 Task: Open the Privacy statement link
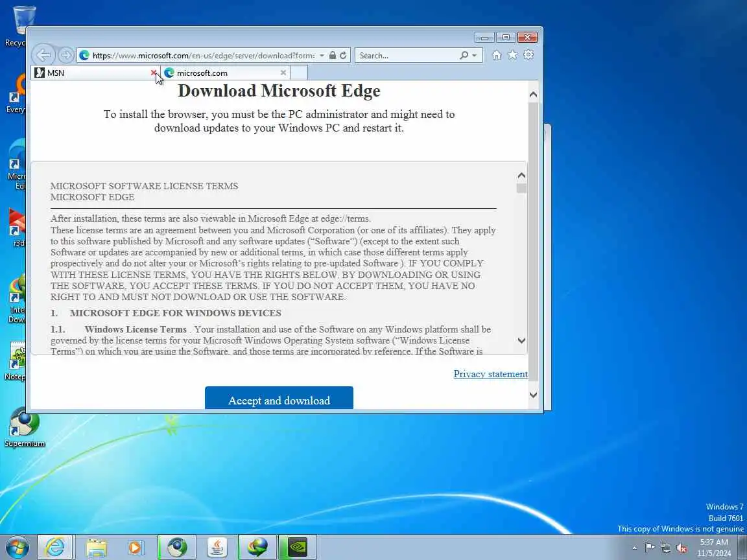[x=490, y=374]
